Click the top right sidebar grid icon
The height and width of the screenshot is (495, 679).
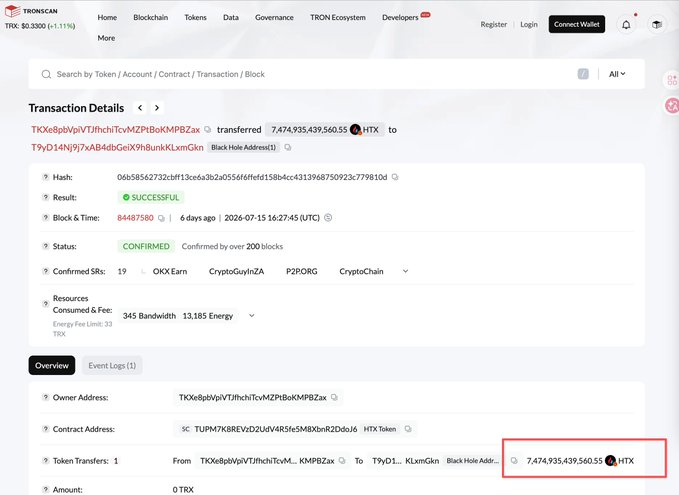pos(672,80)
